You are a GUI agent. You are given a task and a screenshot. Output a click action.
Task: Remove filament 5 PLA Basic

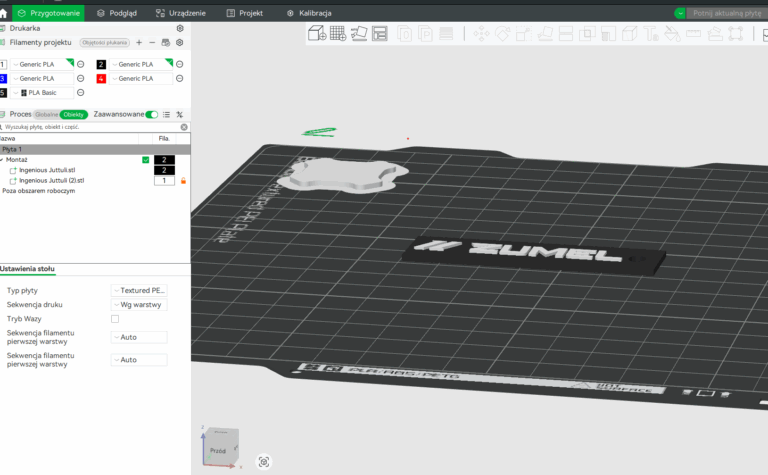coord(81,93)
